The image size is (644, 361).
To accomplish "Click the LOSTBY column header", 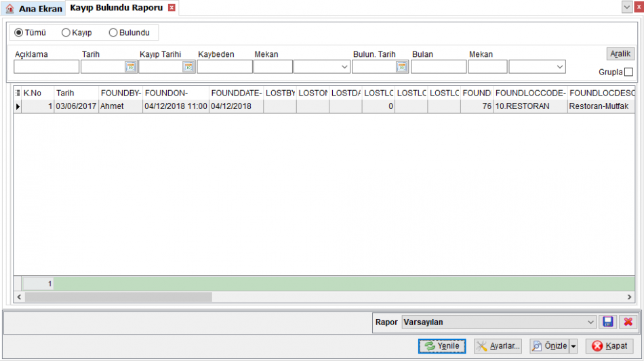I will pyautogui.click(x=280, y=93).
